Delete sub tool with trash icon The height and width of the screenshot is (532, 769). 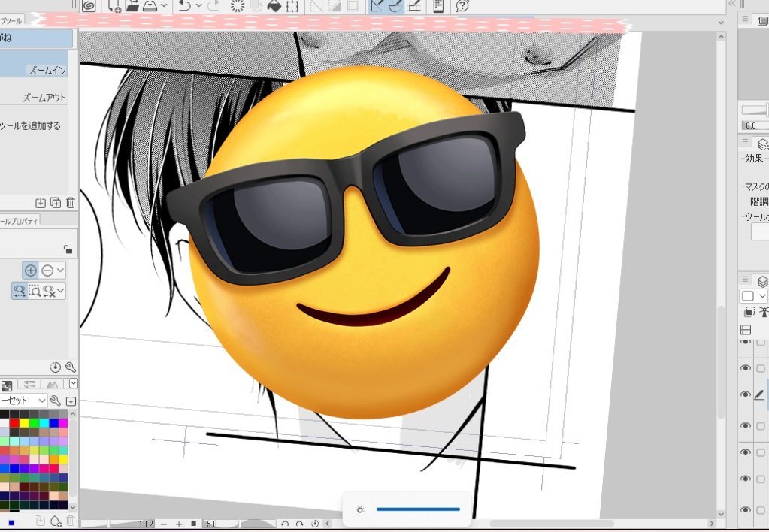[x=71, y=202]
